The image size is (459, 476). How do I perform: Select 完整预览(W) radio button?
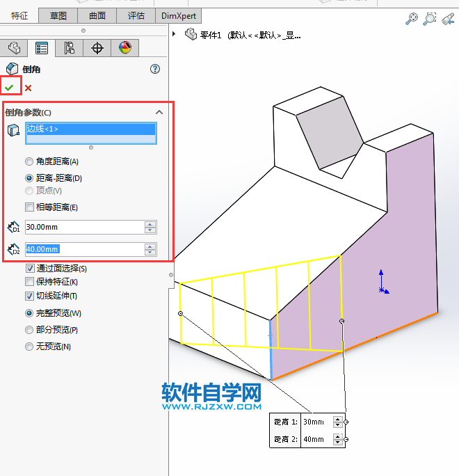[29, 313]
